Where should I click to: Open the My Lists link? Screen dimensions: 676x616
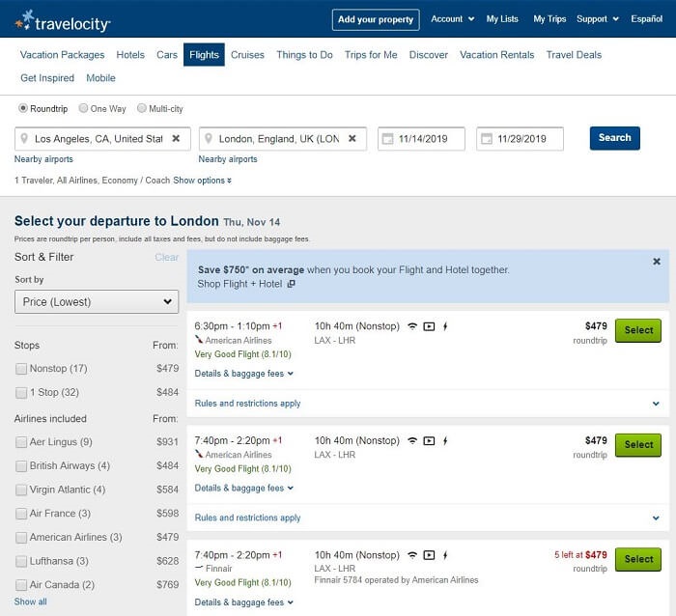coord(502,19)
